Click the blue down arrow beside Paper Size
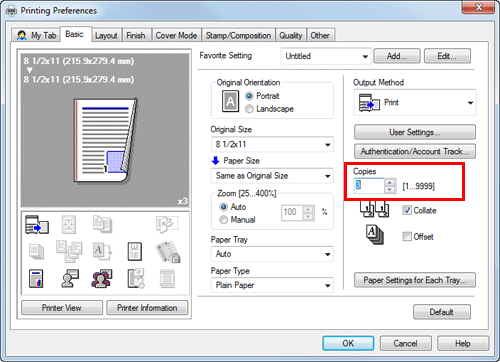 215,161
